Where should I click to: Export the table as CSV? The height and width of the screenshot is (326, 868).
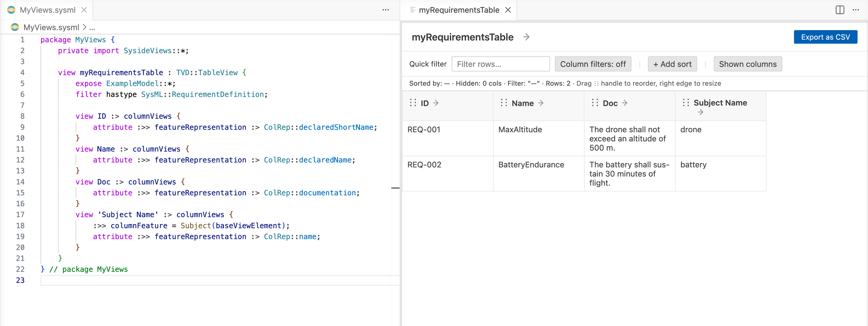[x=826, y=37]
